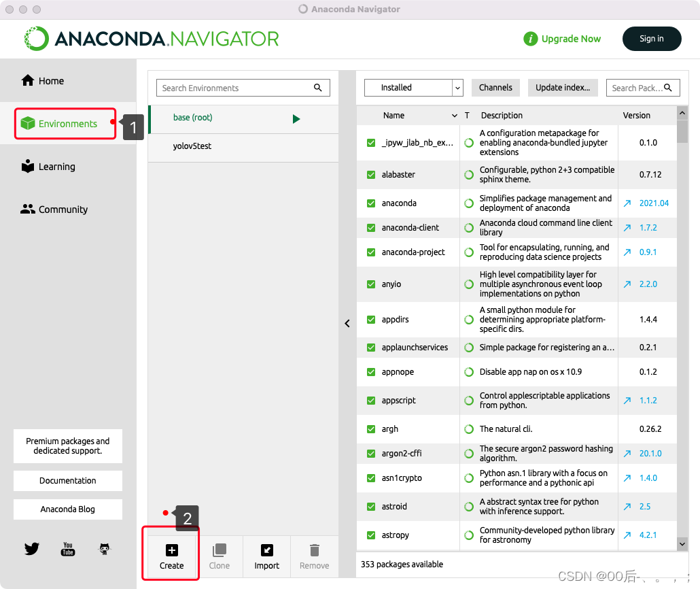Viewport: 700px width, 589px height.
Task: Click the search magnifier in Search Environments
Action: [318, 88]
